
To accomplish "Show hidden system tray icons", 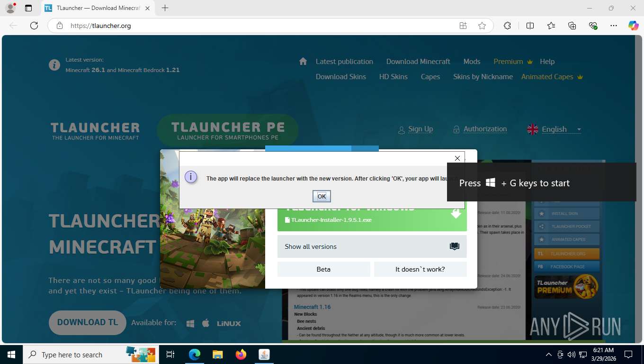I will point(549,355).
